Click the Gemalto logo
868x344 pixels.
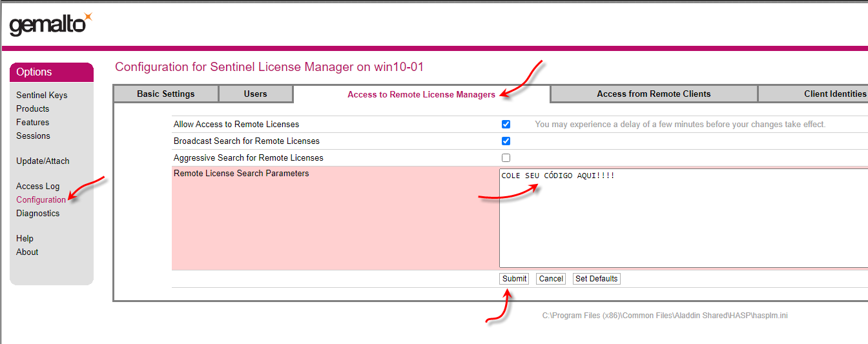tap(50, 24)
